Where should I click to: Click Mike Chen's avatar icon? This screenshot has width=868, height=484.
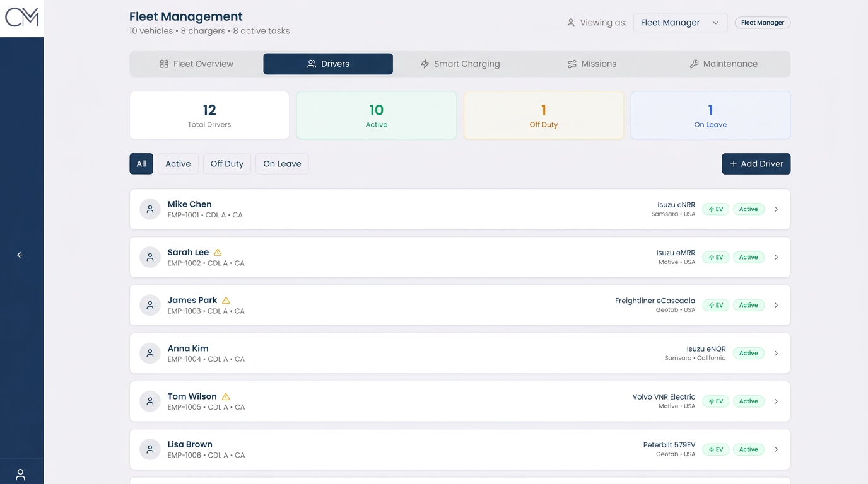click(x=150, y=209)
